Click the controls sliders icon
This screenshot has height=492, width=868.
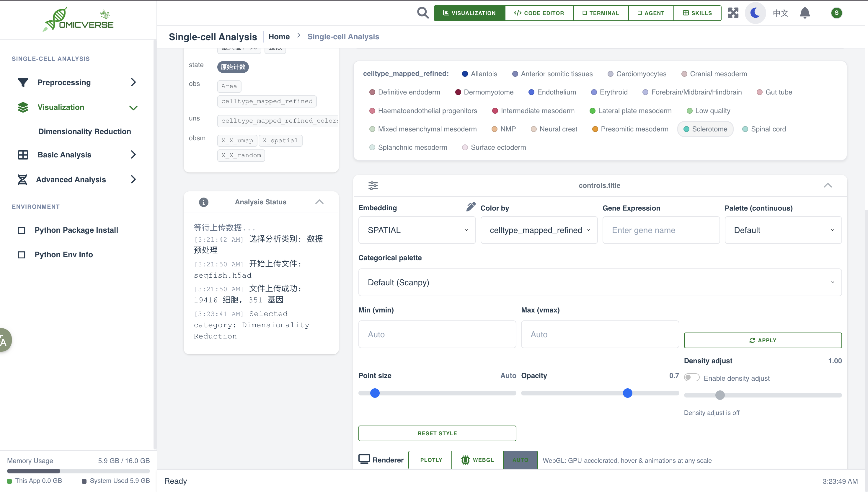point(373,185)
